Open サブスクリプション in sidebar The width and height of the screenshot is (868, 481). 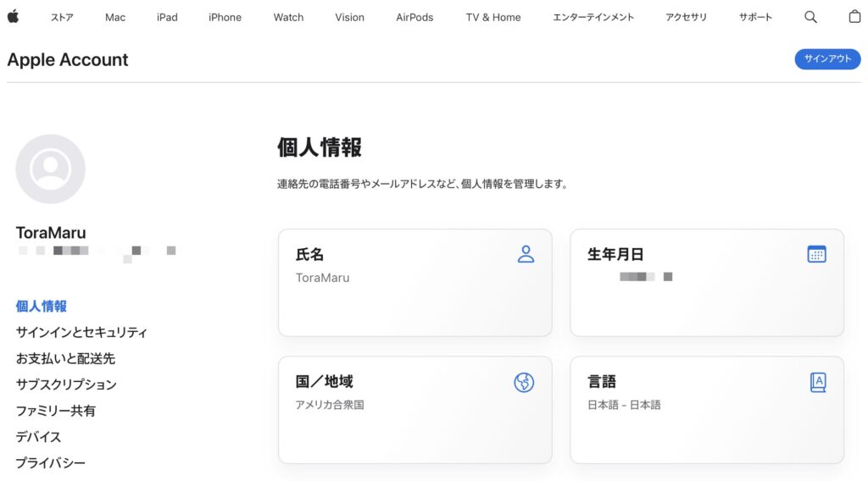pos(66,384)
